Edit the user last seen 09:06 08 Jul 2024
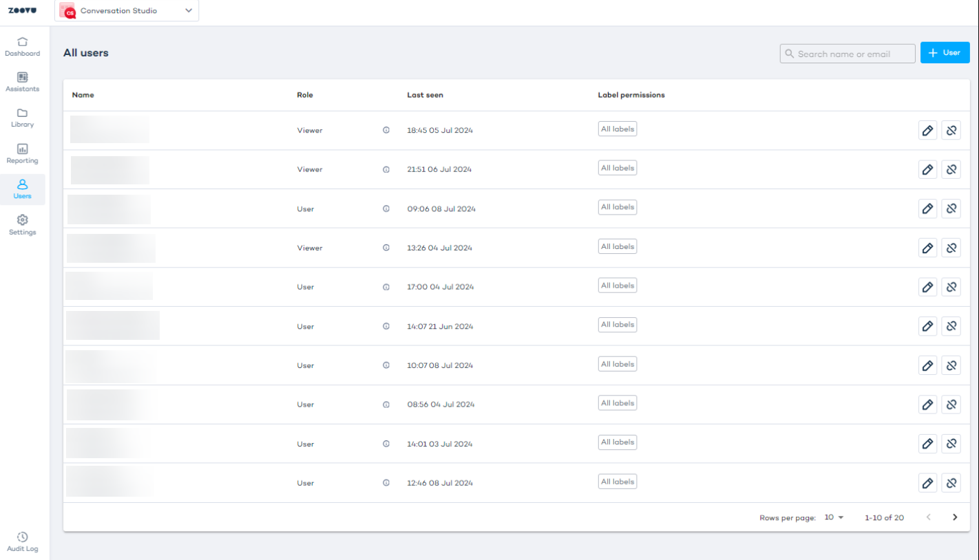The height and width of the screenshot is (560, 979). click(x=928, y=209)
